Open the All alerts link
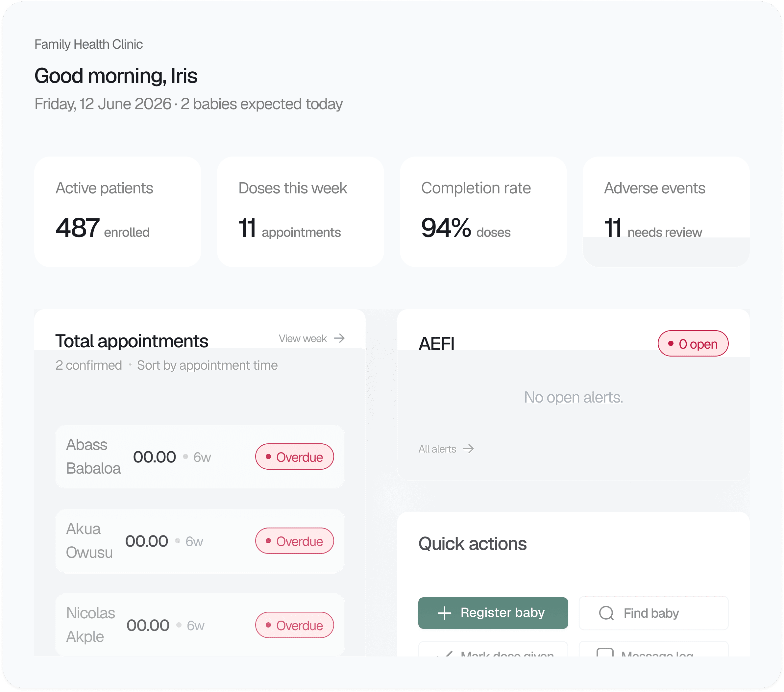This screenshot has width=784, height=692. [x=447, y=449]
